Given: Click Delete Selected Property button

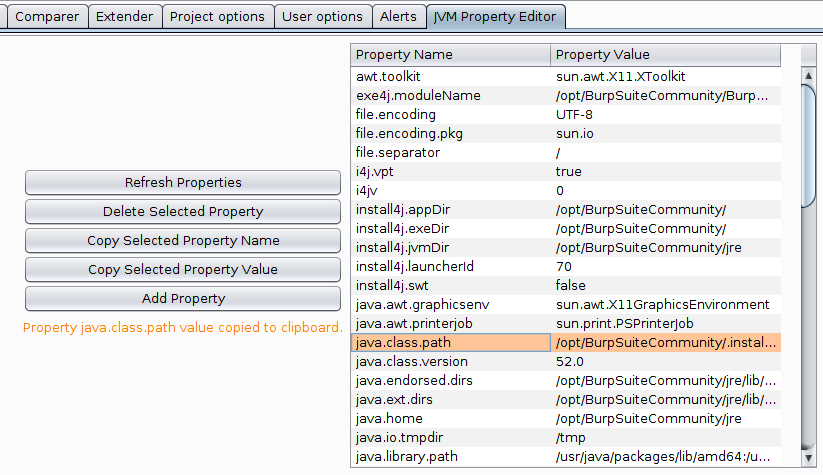Looking at the screenshot, I should pos(183,212).
